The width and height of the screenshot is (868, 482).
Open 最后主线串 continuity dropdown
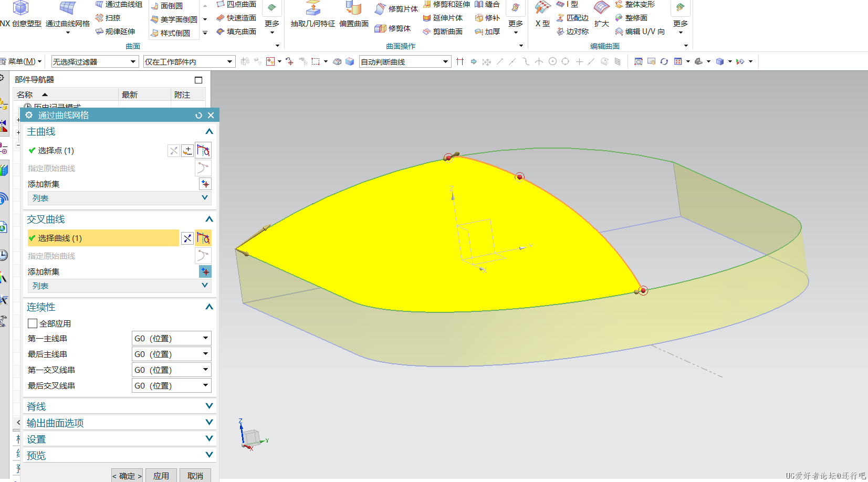[172, 354]
